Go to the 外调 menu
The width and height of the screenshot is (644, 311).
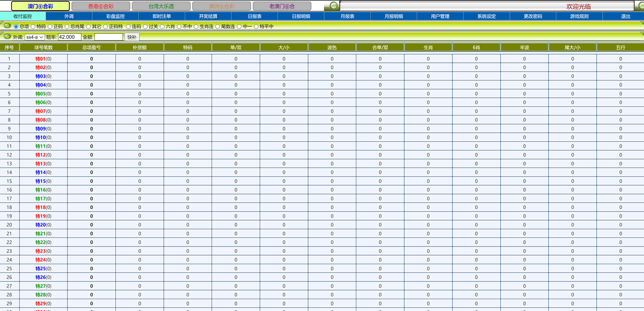(x=69, y=16)
